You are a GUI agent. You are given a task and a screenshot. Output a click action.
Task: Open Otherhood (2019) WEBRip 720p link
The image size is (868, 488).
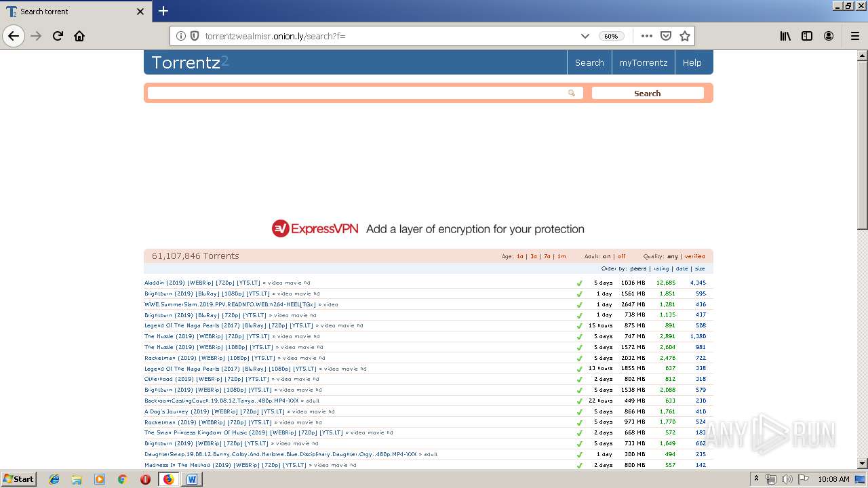208,379
